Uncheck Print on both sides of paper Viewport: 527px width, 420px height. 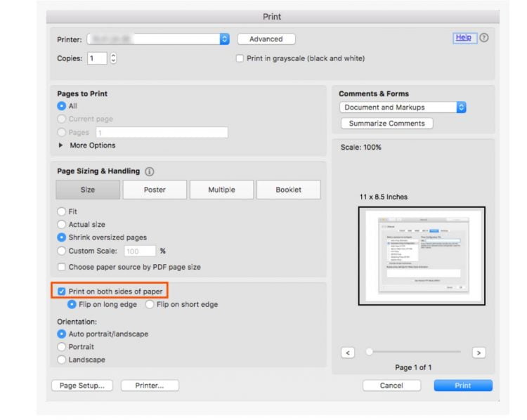(x=61, y=291)
